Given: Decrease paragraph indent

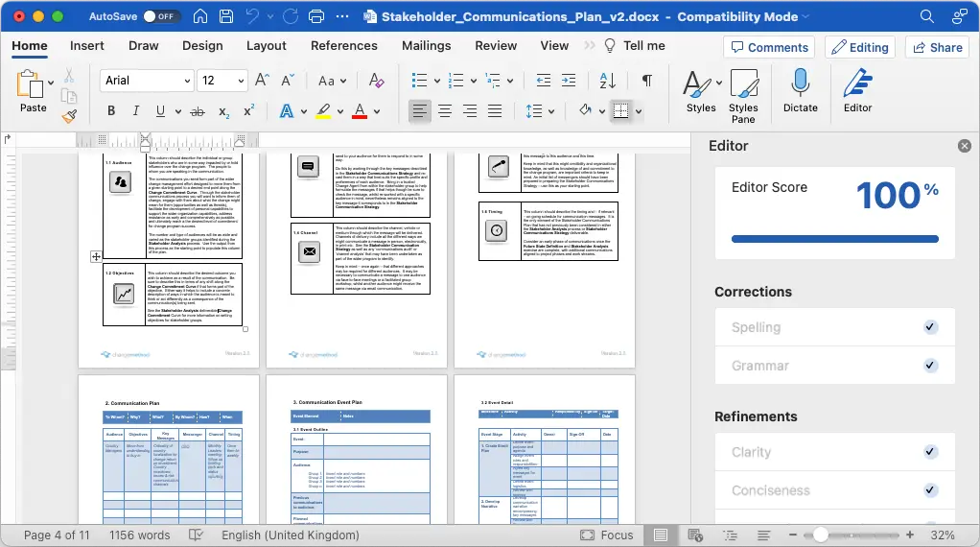Looking at the screenshot, I should tap(544, 80).
